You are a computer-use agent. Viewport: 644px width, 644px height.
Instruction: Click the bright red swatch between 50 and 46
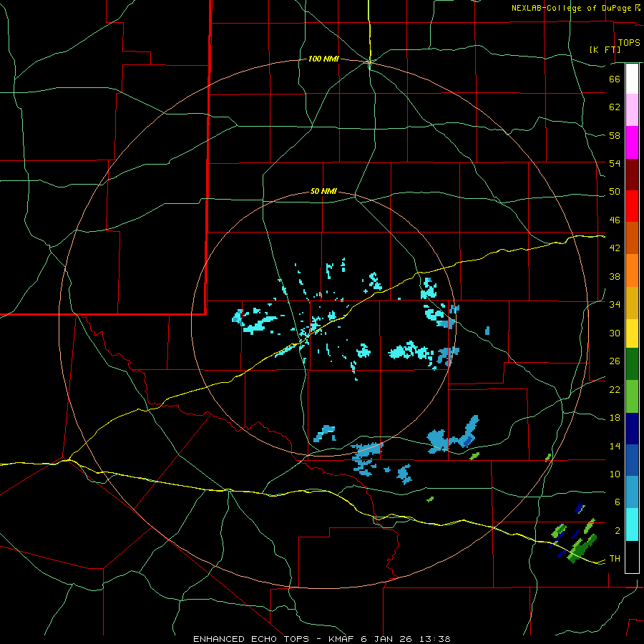click(632, 207)
